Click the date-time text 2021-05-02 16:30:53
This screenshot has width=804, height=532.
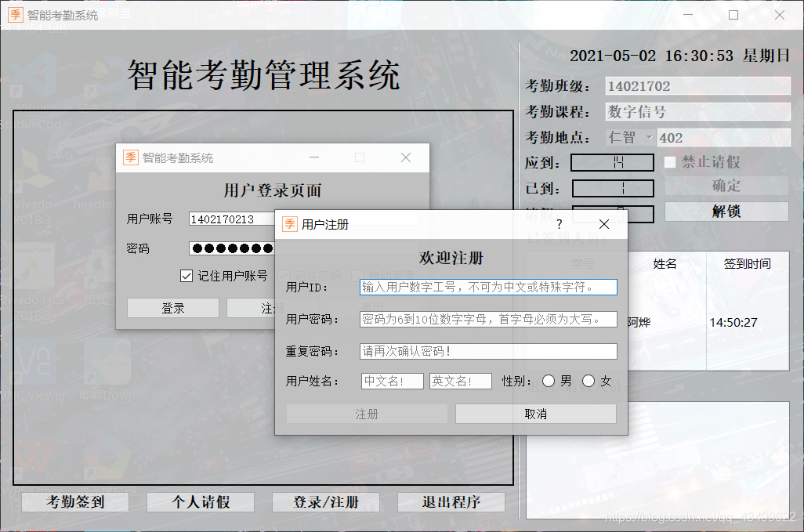tap(652, 56)
